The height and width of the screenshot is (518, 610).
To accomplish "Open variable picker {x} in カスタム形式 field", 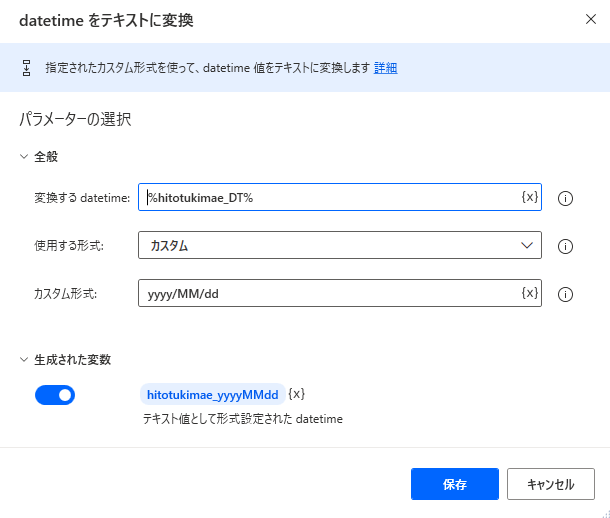I will pos(530,293).
